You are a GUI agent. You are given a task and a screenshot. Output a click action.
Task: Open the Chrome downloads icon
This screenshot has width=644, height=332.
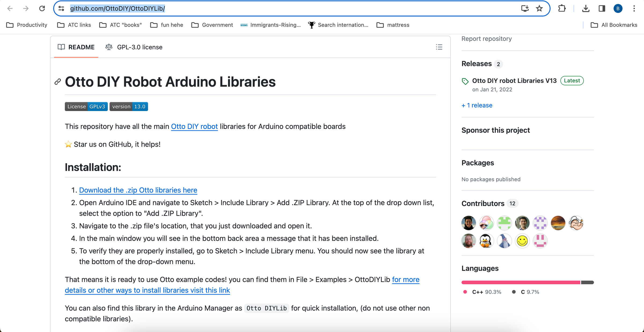[x=586, y=9]
